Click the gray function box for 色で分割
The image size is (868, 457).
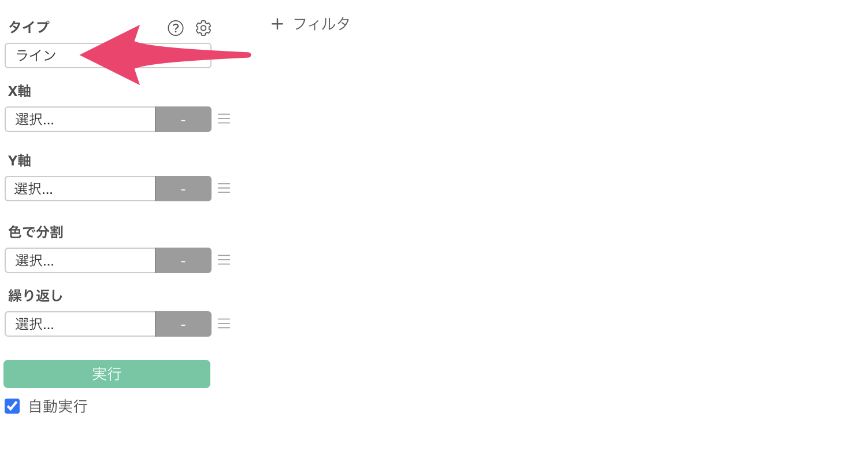click(x=183, y=260)
